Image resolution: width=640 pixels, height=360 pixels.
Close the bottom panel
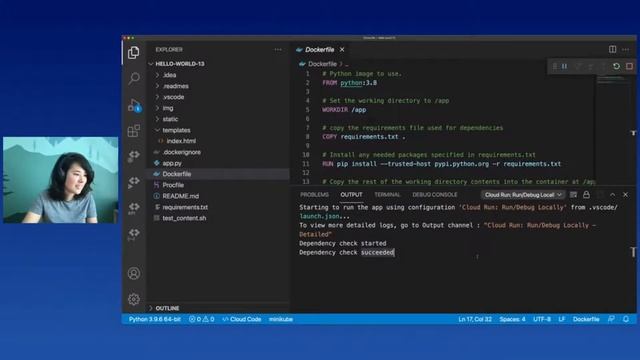[625, 195]
